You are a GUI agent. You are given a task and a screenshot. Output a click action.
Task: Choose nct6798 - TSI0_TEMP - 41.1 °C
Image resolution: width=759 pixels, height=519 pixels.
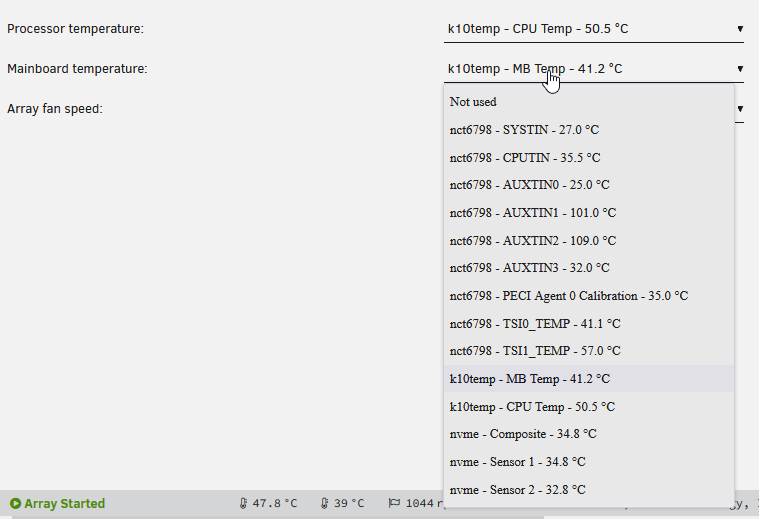point(589,323)
